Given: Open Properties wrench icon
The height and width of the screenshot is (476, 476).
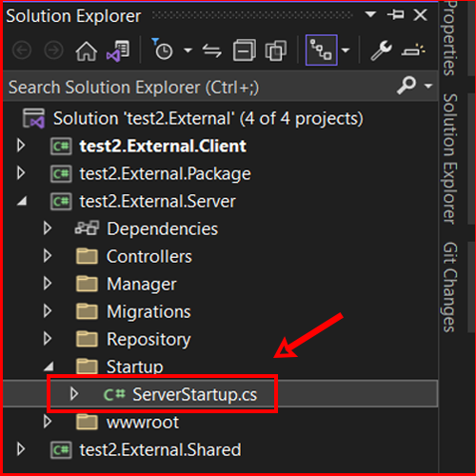Looking at the screenshot, I should click(381, 50).
